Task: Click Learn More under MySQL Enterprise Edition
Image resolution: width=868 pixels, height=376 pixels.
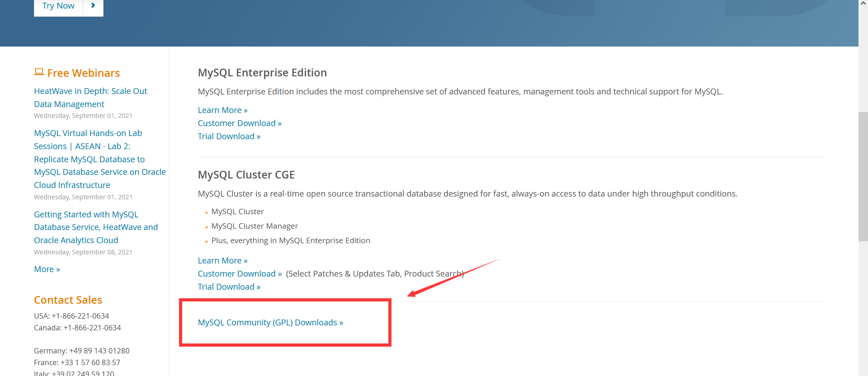Action: (222, 110)
